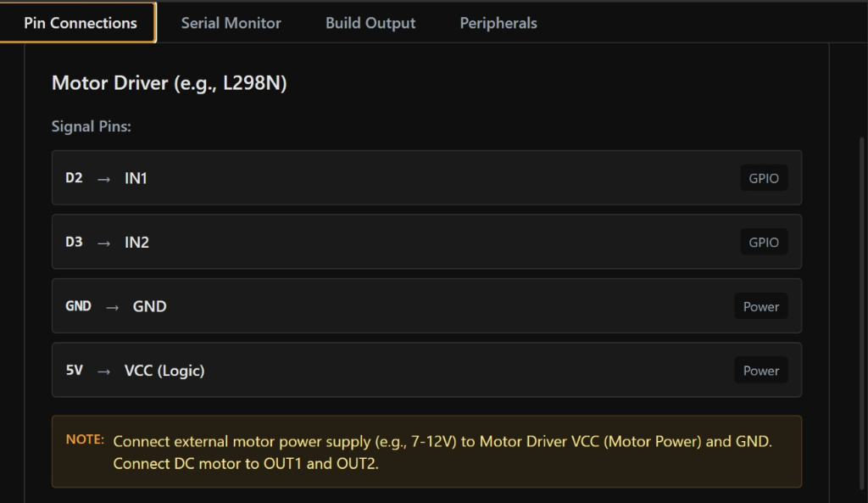Switch to the Serial Monitor tab
Viewport: 868px width, 503px height.
point(231,23)
